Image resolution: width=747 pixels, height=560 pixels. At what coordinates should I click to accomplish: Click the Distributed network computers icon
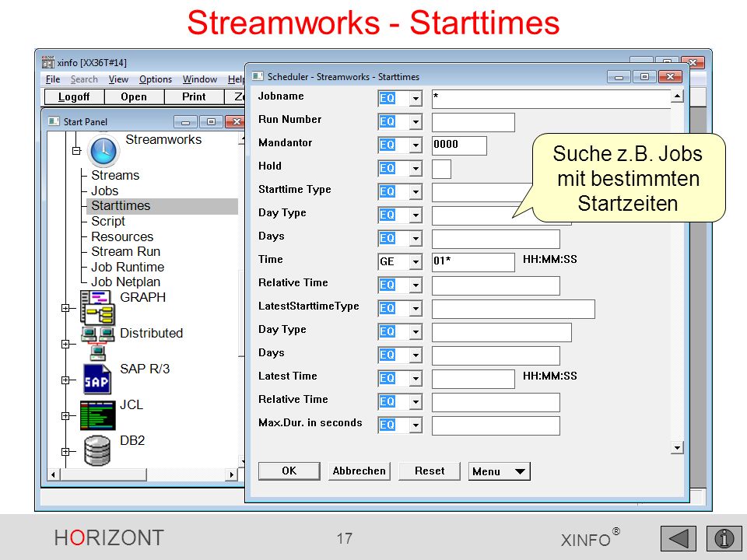(98, 343)
